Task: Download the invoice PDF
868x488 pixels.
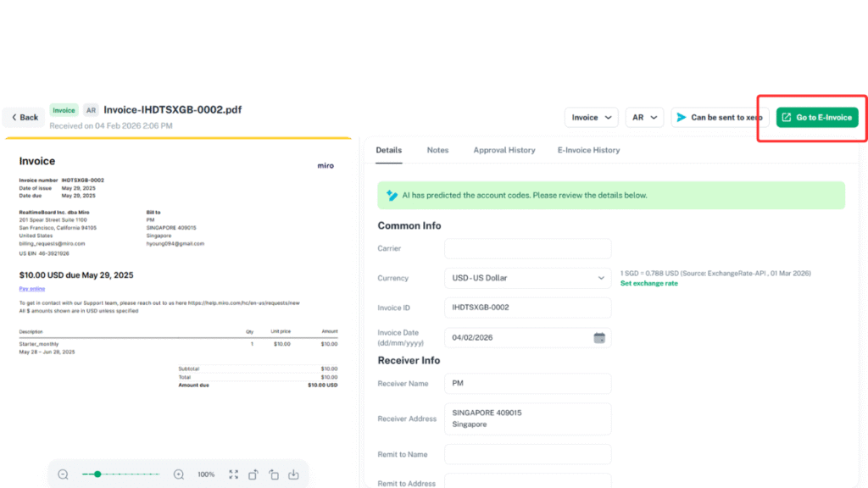Action: [x=293, y=474]
